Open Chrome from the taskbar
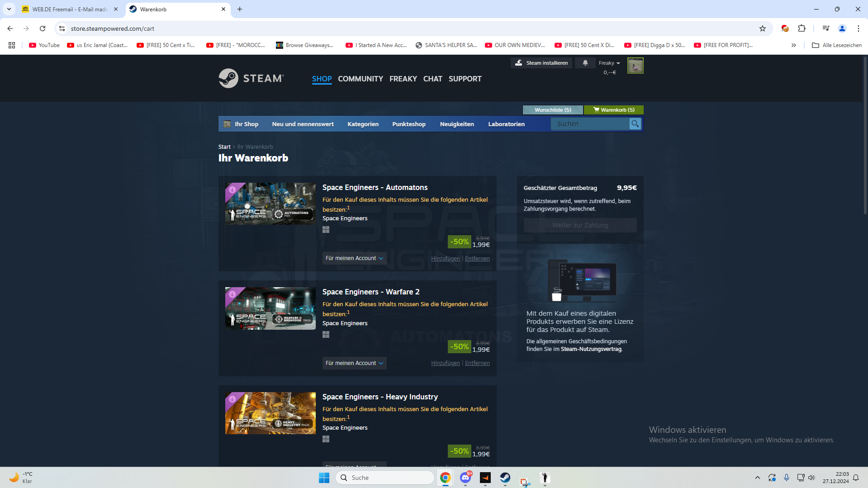The width and height of the screenshot is (868, 488). (x=445, y=478)
